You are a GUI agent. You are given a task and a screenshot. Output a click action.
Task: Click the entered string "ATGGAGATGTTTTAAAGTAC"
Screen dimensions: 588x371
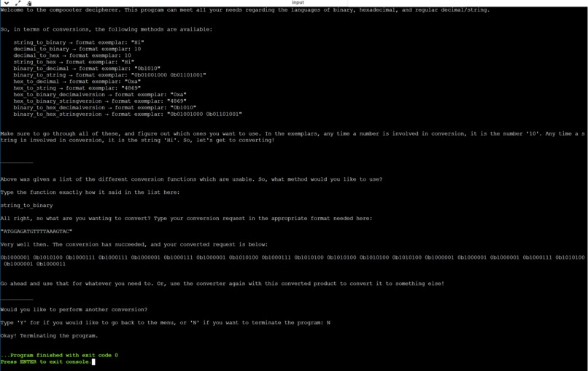tap(36, 231)
